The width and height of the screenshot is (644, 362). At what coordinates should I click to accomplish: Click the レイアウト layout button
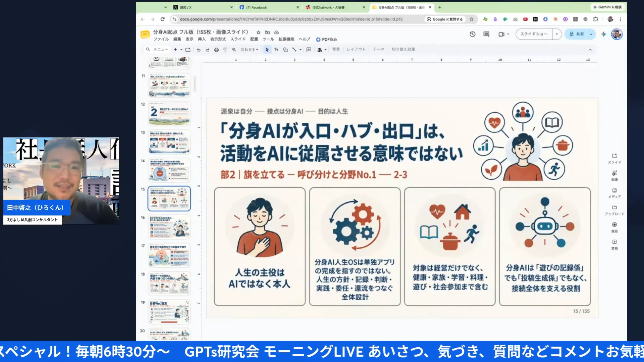pos(356,49)
